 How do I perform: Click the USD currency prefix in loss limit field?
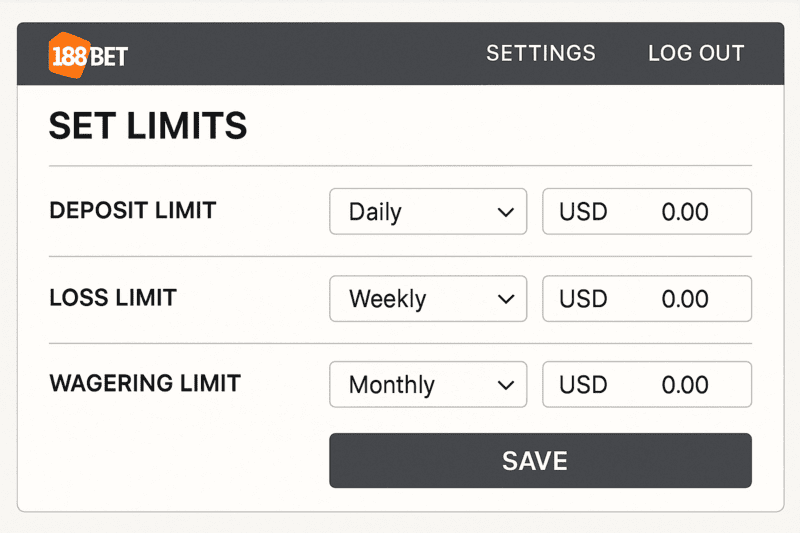(x=583, y=299)
